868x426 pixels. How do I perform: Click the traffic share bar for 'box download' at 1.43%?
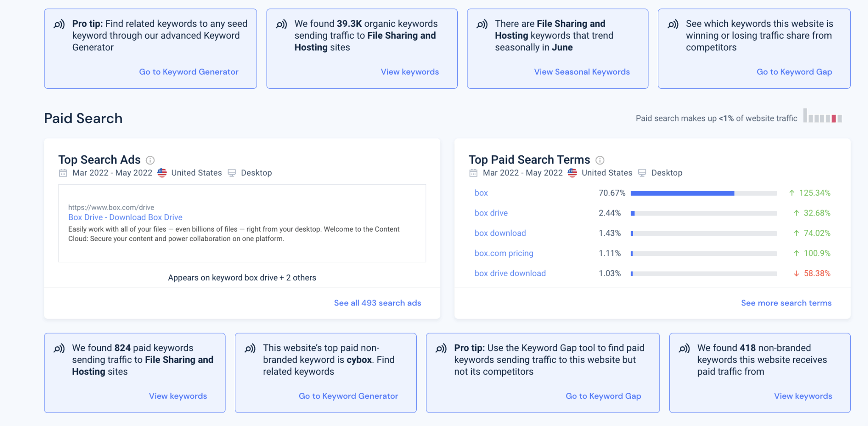[704, 233]
